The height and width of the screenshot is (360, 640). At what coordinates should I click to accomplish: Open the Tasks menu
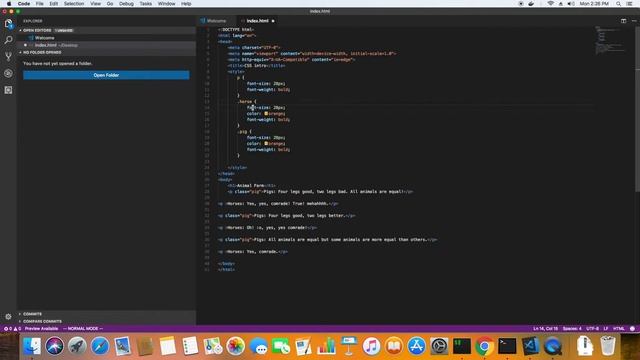coord(145,4)
